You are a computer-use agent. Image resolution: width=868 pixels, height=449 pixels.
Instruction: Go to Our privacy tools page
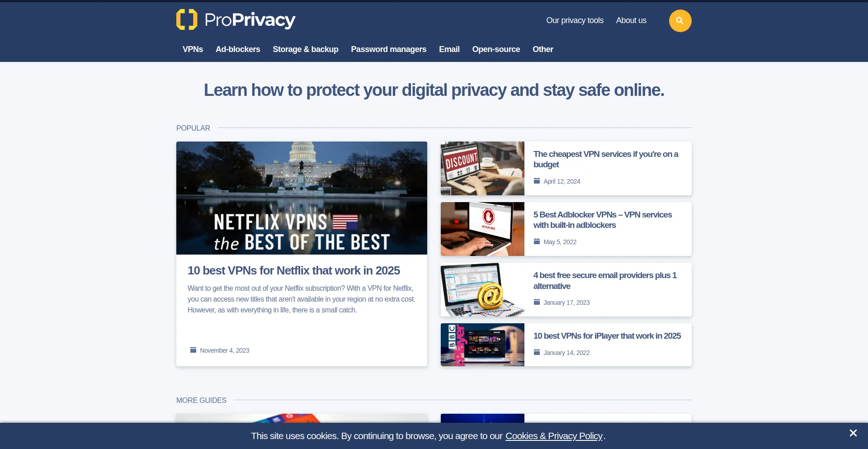coord(575,20)
